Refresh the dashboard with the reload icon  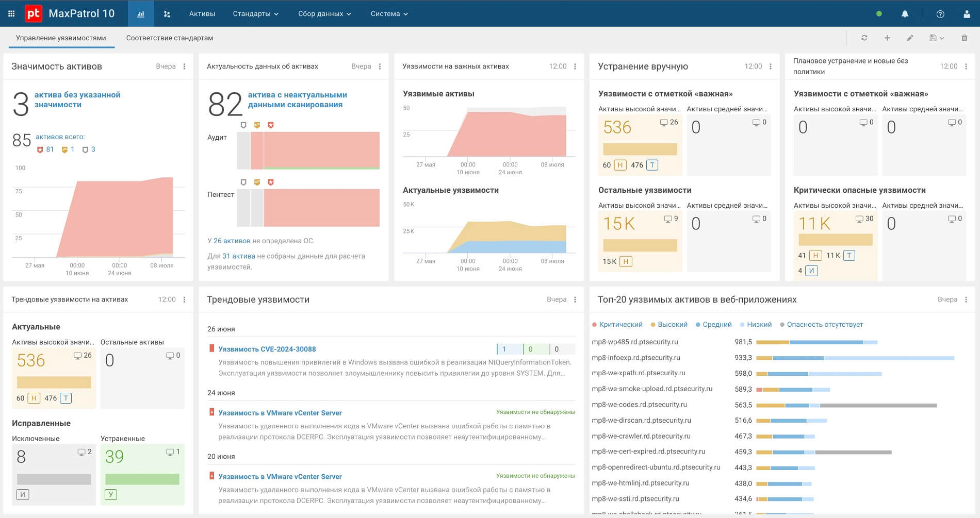pyautogui.click(x=864, y=38)
